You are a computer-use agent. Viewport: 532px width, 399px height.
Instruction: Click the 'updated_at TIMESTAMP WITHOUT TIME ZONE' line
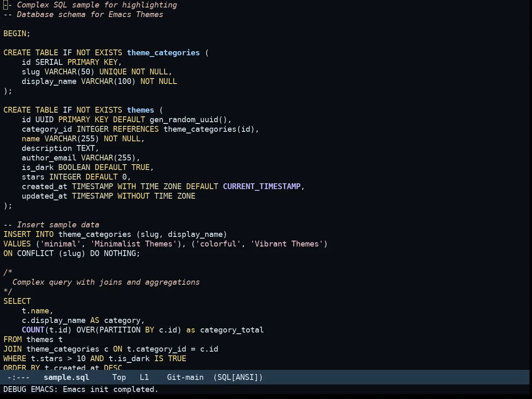pos(108,196)
